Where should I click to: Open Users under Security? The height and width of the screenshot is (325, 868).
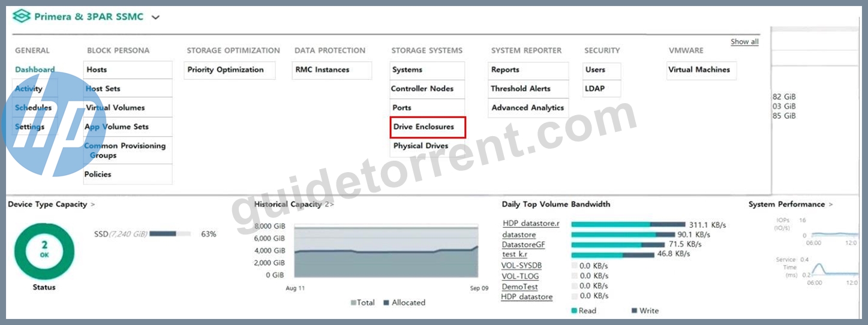click(x=602, y=70)
